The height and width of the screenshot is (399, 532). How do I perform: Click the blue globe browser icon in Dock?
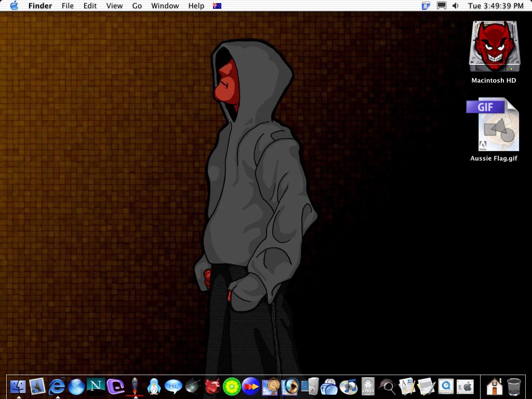pyautogui.click(x=76, y=387)
